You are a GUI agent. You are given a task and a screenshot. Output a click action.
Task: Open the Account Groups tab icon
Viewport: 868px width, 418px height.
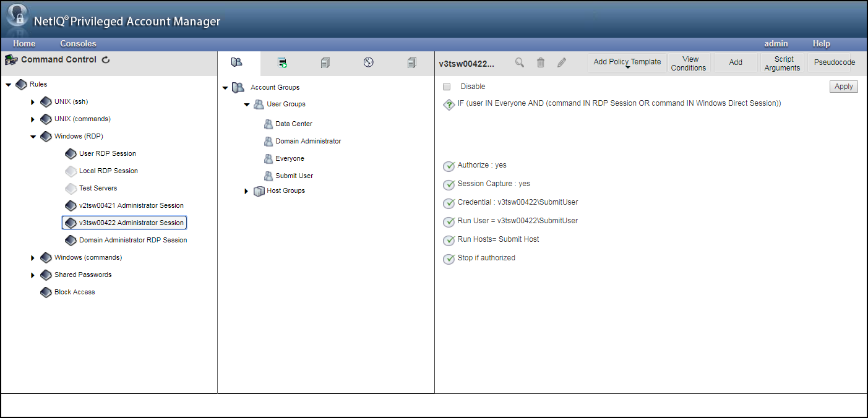236,62
